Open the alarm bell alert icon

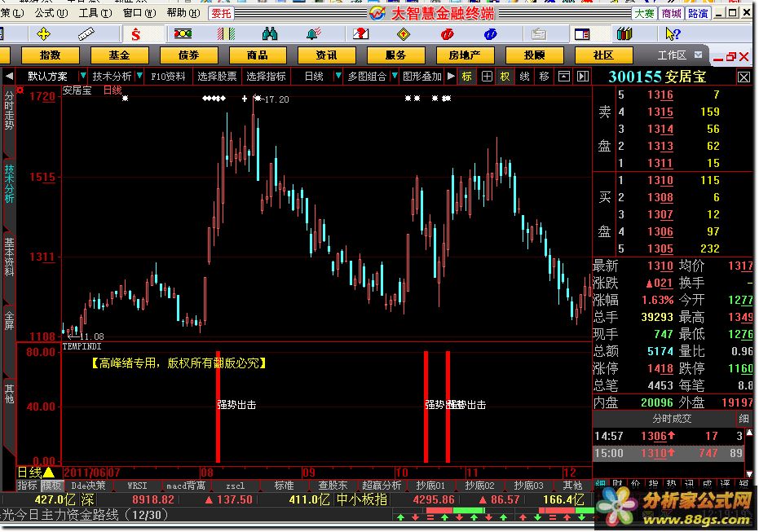point(313,33)
